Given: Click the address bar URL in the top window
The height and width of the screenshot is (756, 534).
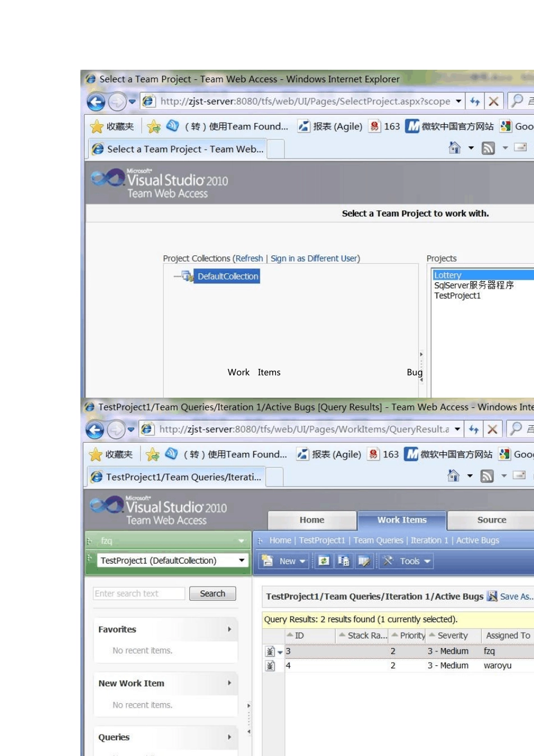Looking at the screenshot, I should point(305,101).
